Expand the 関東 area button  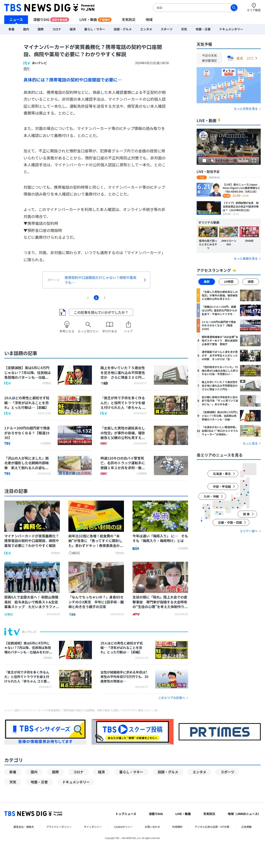(x=247, y=514)
